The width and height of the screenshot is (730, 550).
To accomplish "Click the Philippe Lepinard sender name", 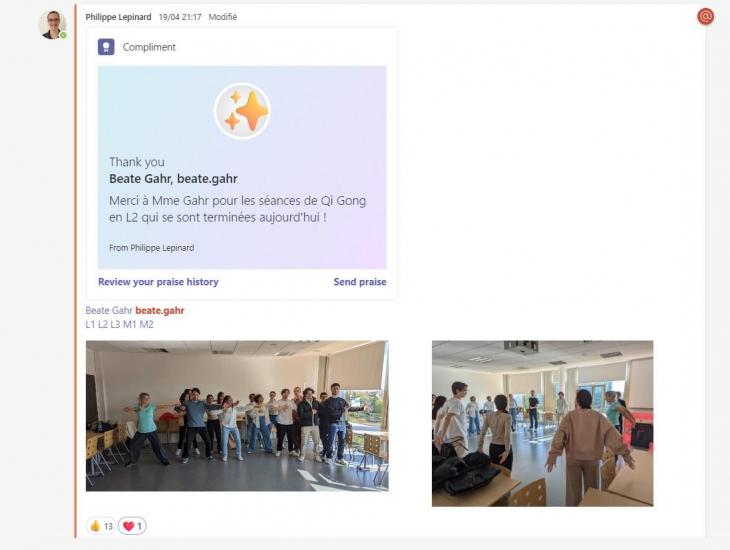I will [x=118, y=17].
